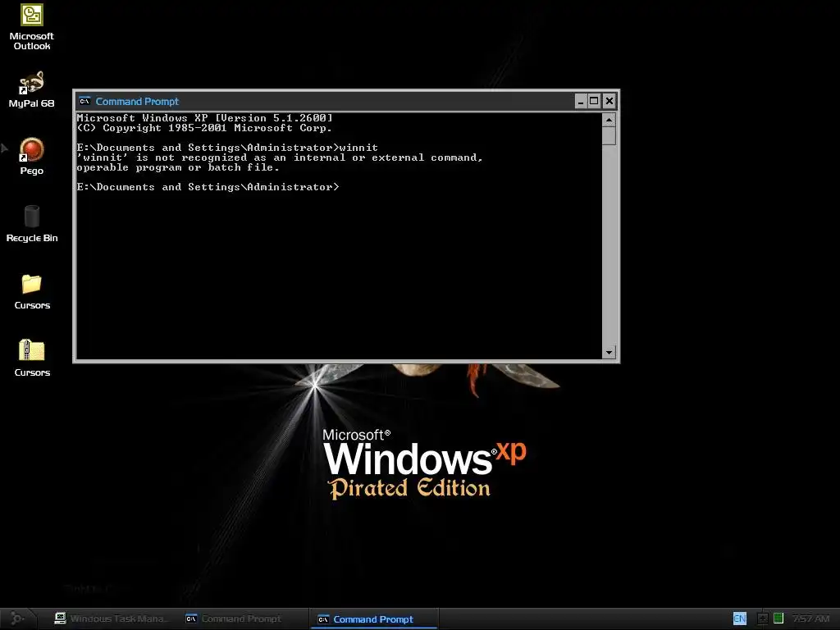840x630 pixels.
Task: Close the Command Prompt window
Action: [609, 101]
